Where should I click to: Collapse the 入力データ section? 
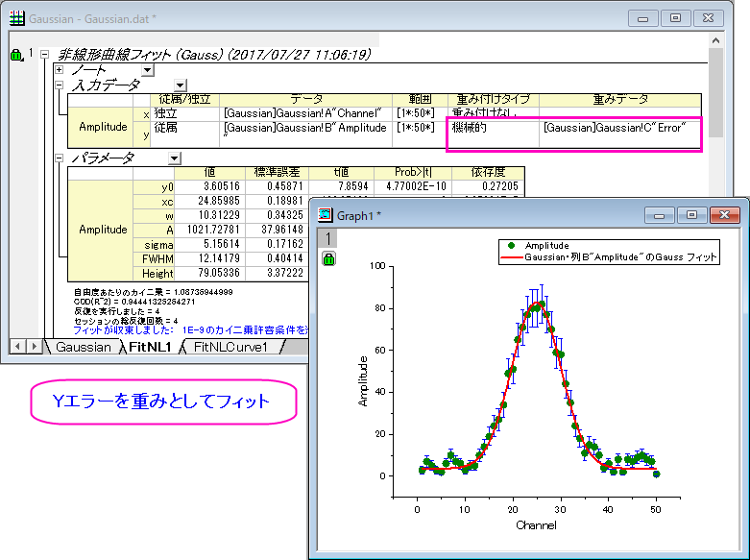click(x=59, y=85)
